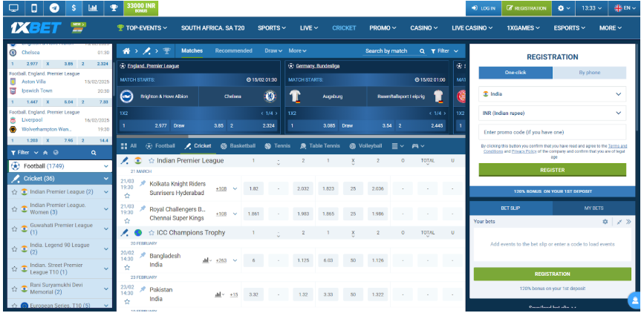Favorite Guwahati Premier League in sidebar
The height and width of the screenshot is (313, 644).
point(14,229)
